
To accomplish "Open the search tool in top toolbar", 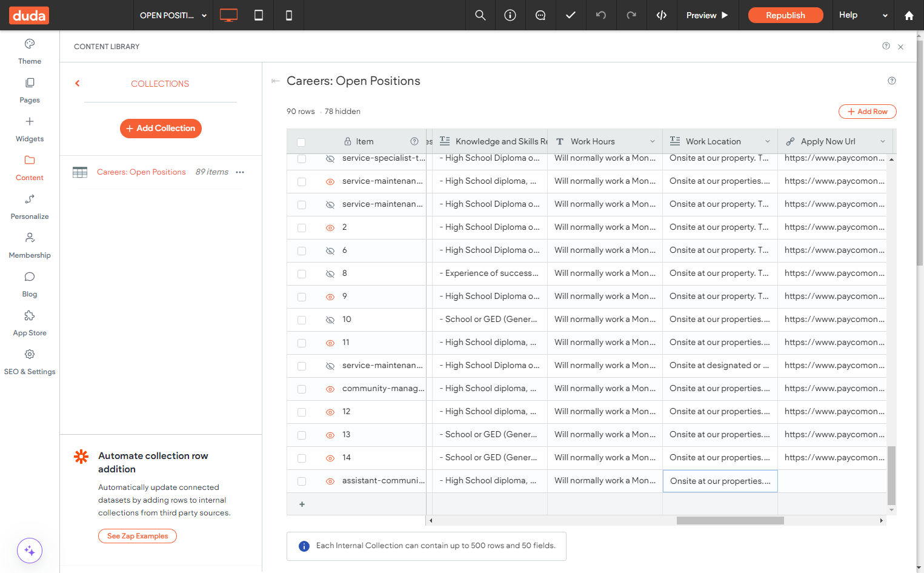I will pyautogui.click(x=480, y=15).
